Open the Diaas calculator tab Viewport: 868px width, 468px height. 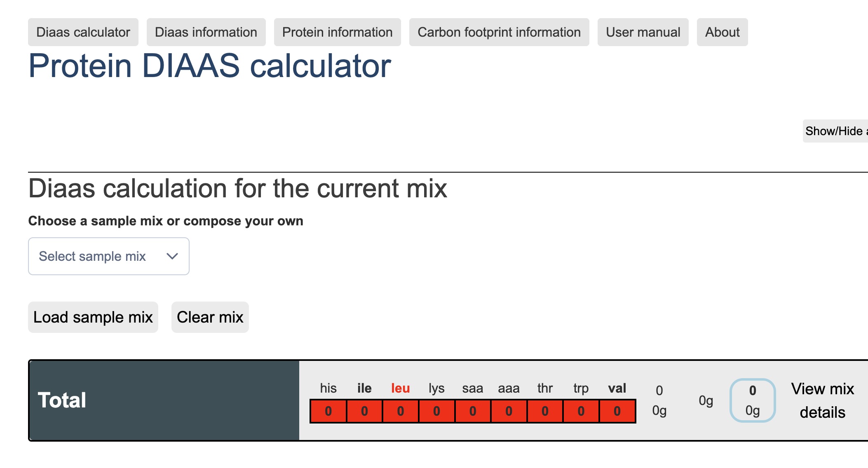pos(83,32)
